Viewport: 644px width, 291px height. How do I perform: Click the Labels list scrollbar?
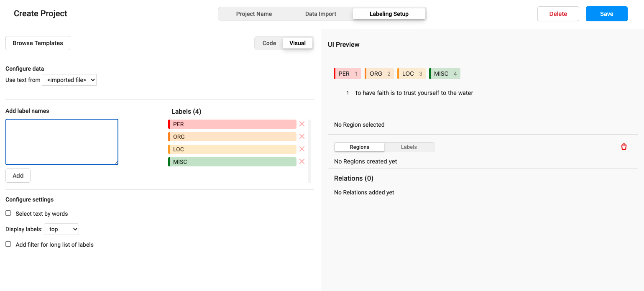pos(309,151)
